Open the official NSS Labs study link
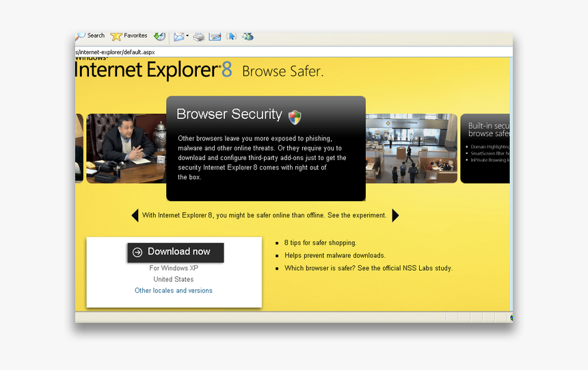The height and width of the screenshot is (370, 588). tap(369, 268)
